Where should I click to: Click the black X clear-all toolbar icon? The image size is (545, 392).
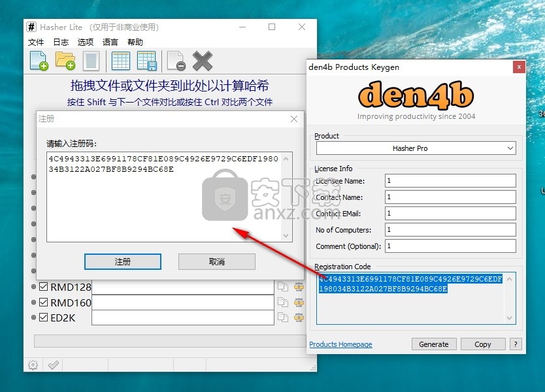[x=203, y=61]
